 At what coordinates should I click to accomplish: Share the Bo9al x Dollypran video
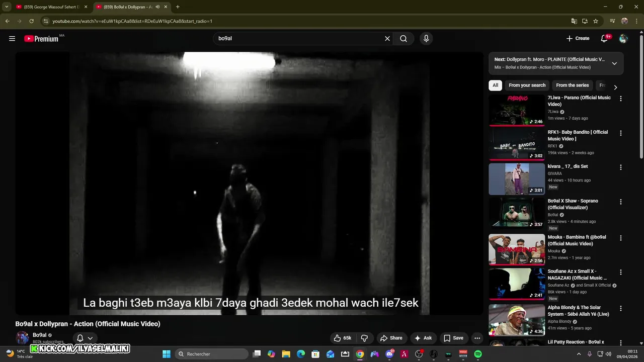[391, 338]
